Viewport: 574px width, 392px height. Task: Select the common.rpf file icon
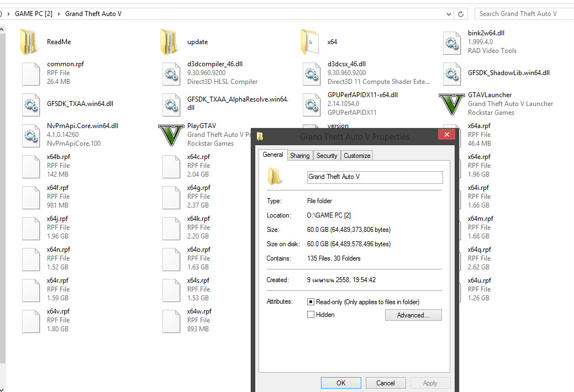(x=31, y=73)
